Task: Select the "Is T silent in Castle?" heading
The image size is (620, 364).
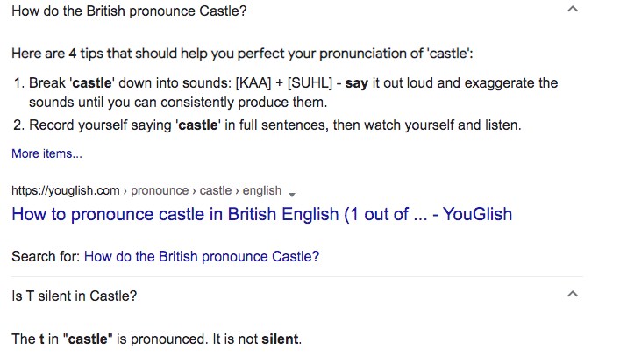Action: [74, 296]
